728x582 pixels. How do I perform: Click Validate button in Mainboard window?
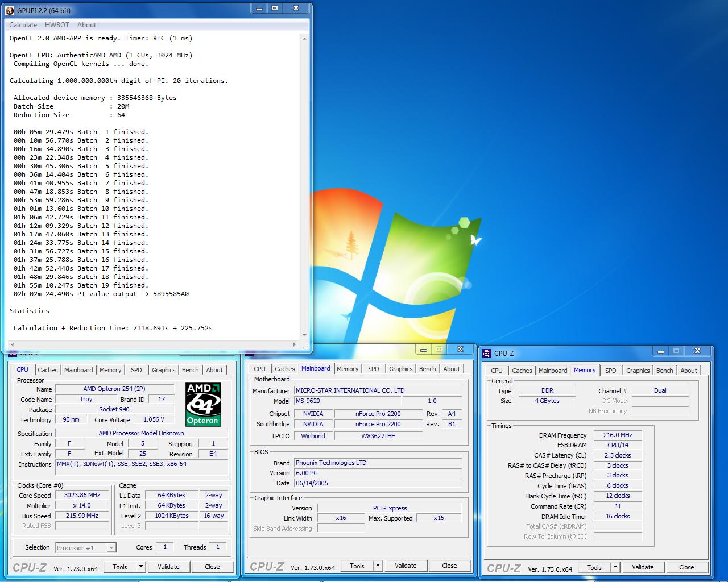pyautogui.click(x=406, y=566)
